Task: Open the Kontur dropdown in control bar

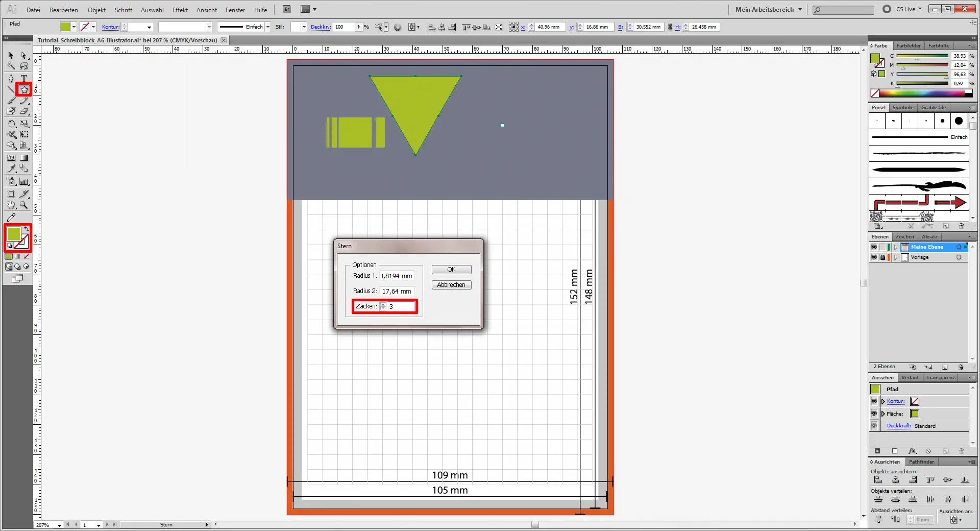Action: [148, 27]
